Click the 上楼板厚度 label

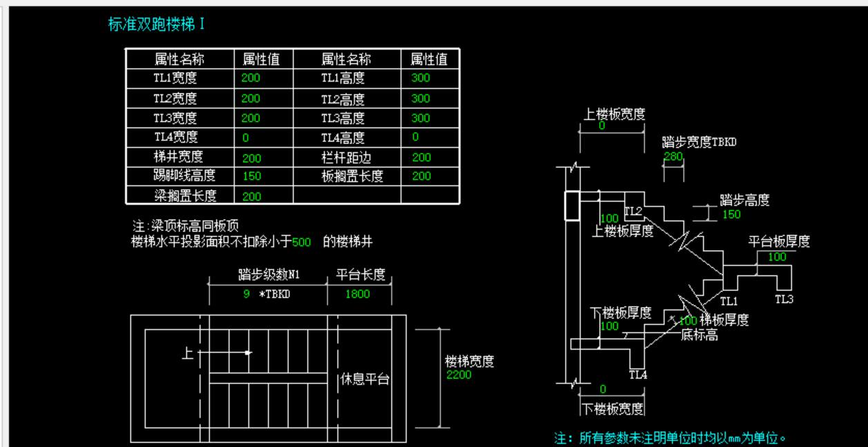(622, 231)
